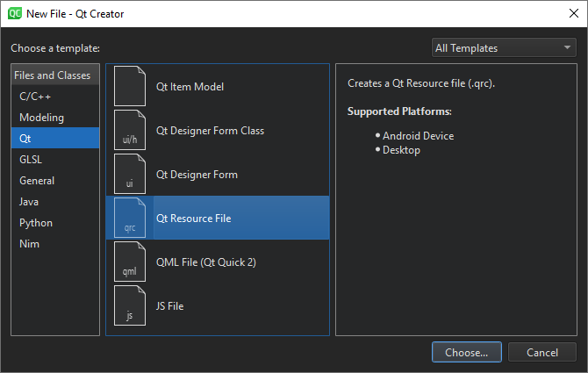Click the Qt Item Model file icon
This screenshot has width=588, height=373.
(130, 87)
